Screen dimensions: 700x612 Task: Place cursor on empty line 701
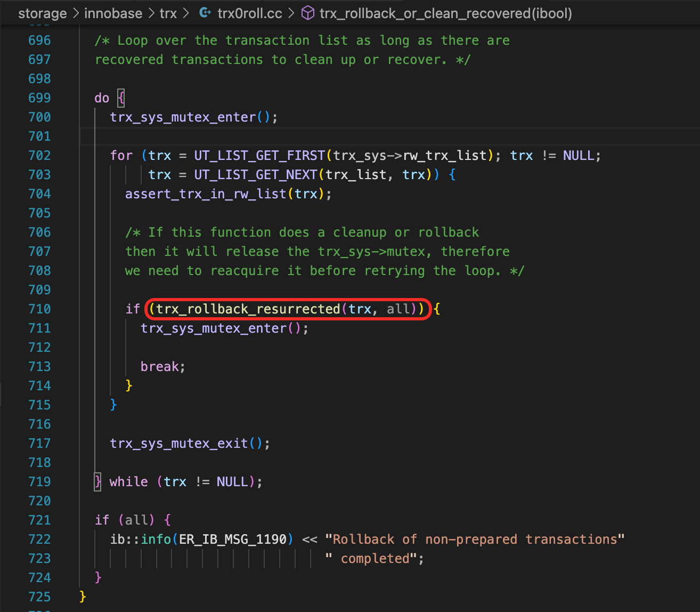point(320,136)
